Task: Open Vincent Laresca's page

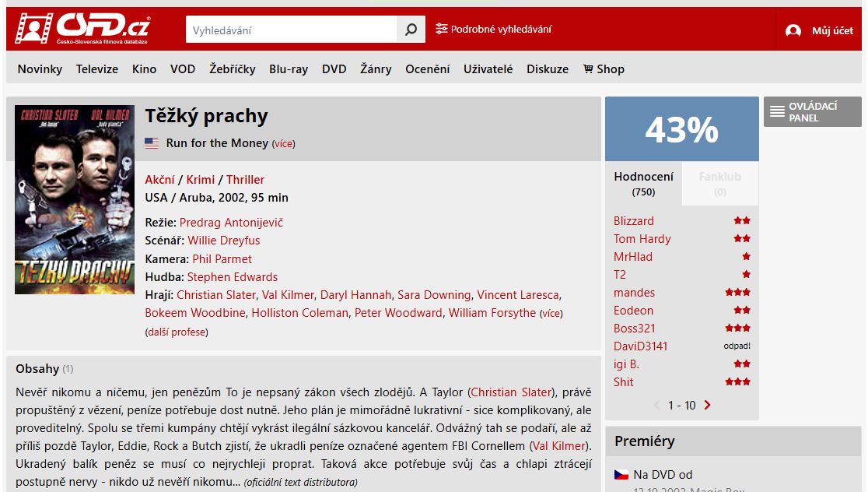Action: [x=517, y=295]
